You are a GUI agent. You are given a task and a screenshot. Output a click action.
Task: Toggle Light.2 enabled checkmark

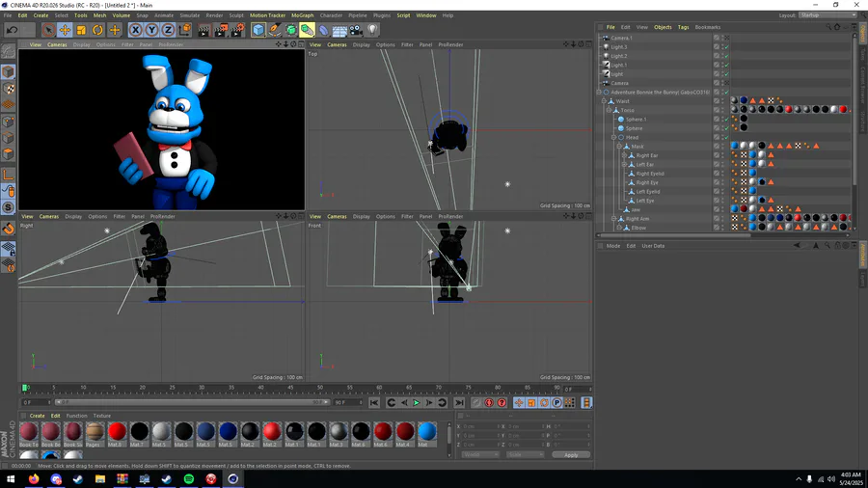(727, 56)
